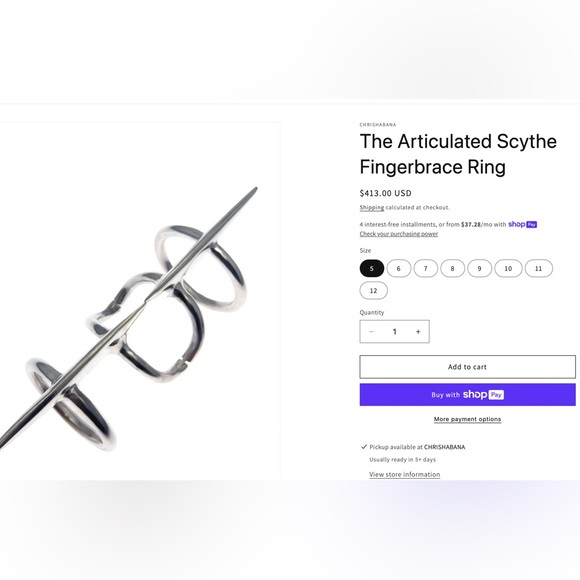Select size 5 option

[372, 268]
